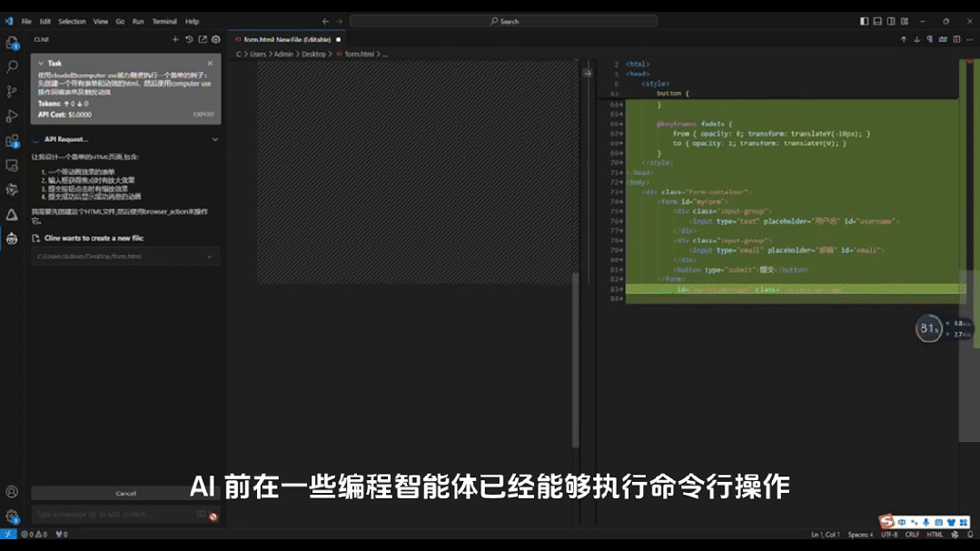Collapse the Task section in Cline panel
This screenshot has width=980, height=551.
pyautogui.click(x=43, y=63)
